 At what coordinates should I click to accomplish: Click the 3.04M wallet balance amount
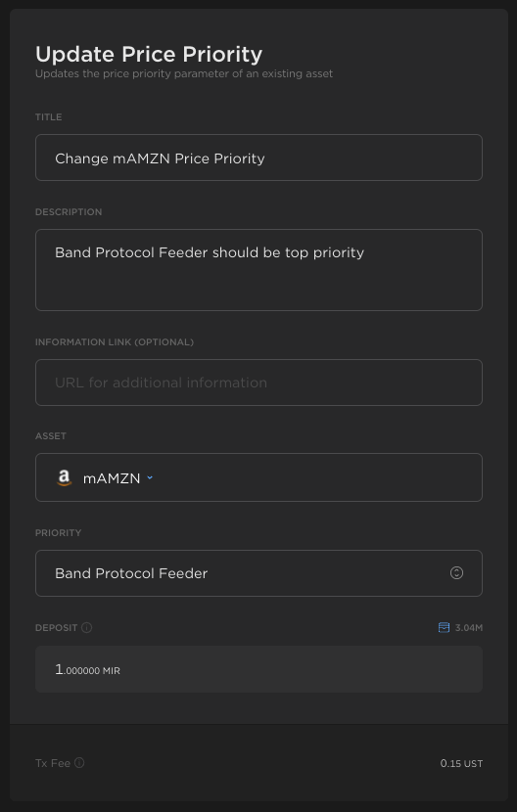point(469,628)
